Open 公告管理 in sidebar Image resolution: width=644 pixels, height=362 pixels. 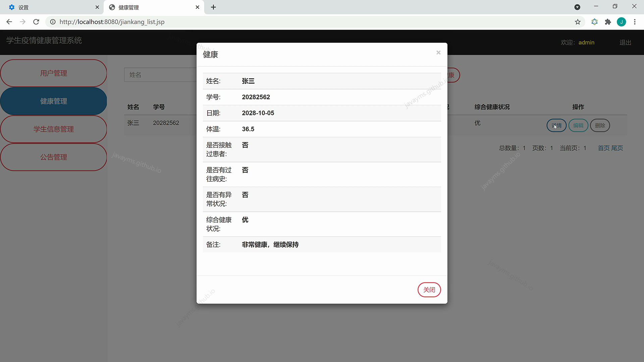click(x=54, y=157)
